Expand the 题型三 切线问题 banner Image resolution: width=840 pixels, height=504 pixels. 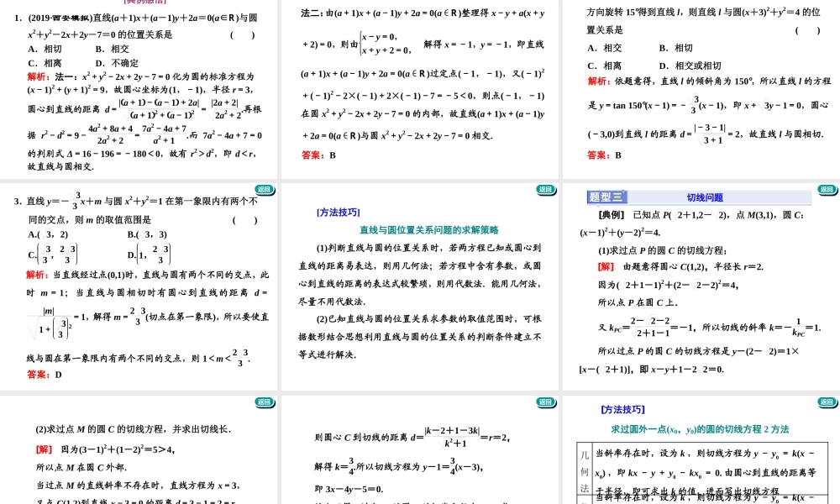point(699,197)
